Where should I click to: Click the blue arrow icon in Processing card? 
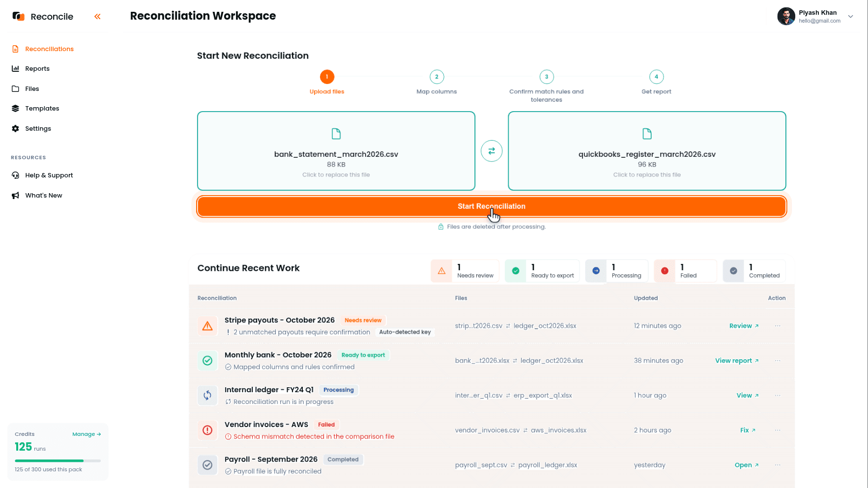point(596,271)
